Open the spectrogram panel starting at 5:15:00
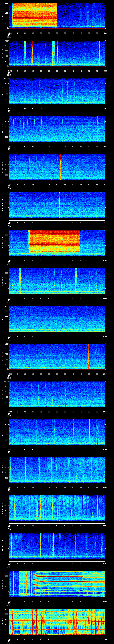The width and height of the screenshot is (114, 644). tap(57, 470)
